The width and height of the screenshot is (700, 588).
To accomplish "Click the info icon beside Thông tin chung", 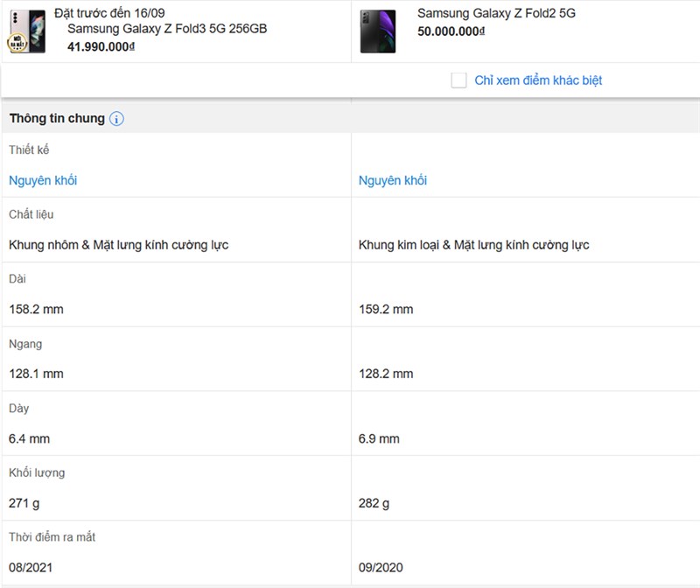I will pos(116,119).
